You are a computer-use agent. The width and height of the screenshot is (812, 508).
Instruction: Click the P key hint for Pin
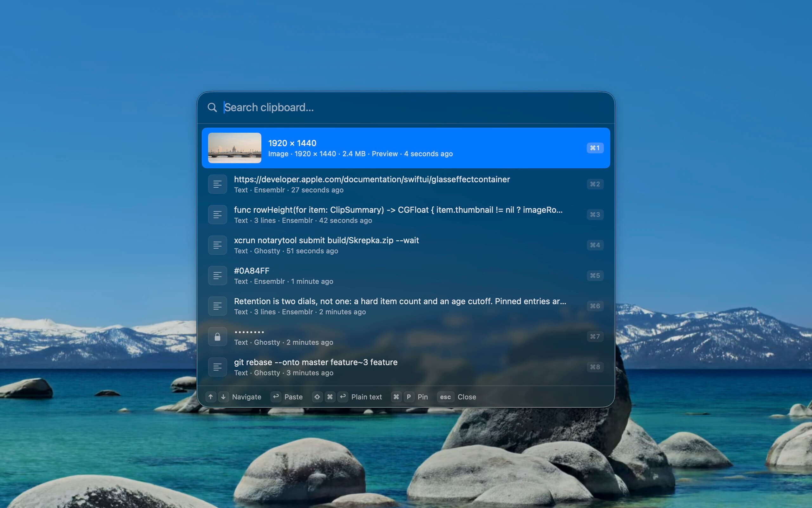[x=409, y=397]
